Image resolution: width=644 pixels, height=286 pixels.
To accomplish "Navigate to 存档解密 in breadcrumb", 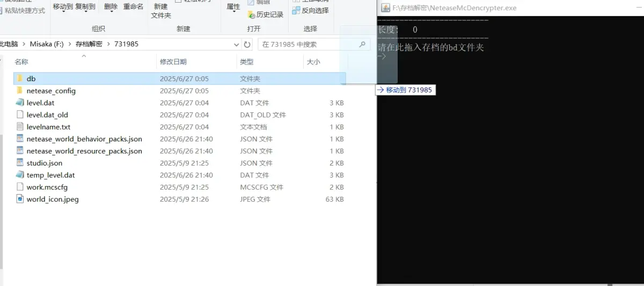I will 89,44.
